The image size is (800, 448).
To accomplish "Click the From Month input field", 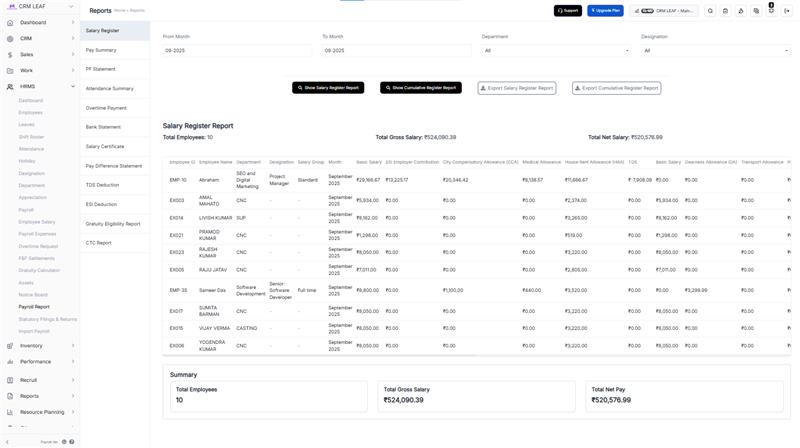I will pyautogui.click(x=237, y=51).
